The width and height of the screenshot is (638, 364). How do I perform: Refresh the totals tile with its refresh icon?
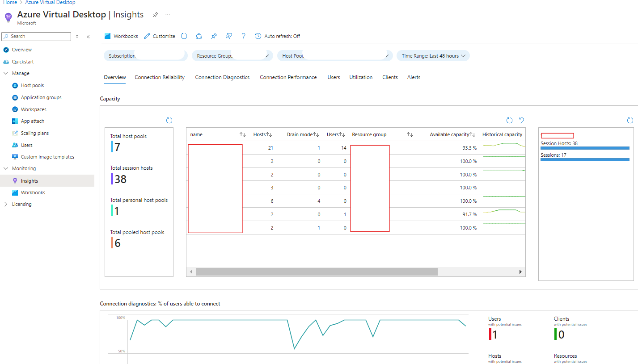coord(169,120)
